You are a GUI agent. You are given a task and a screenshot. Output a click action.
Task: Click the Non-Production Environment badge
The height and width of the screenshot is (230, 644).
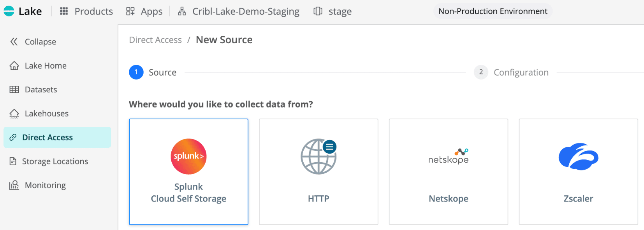[493, 11]
